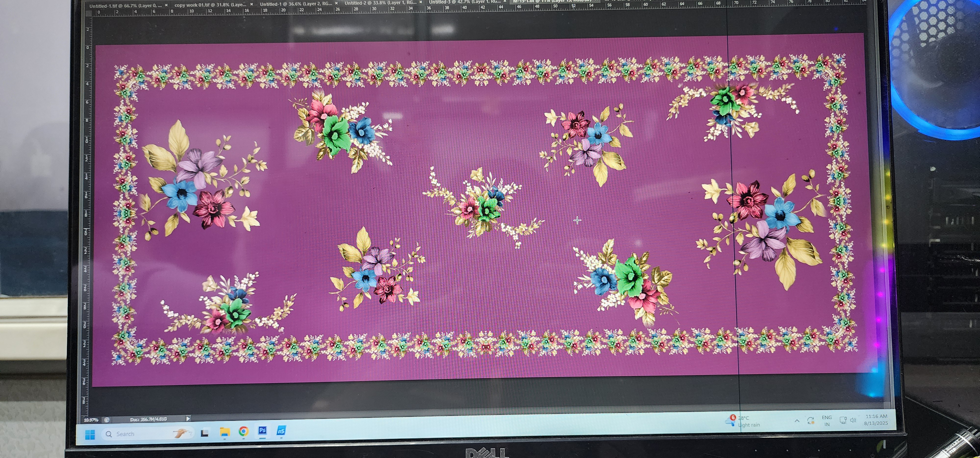Click the Photoshop icon in the taskbar
Image resolution: width=980 pixels, height=458 pixels.
coord(262,431)
